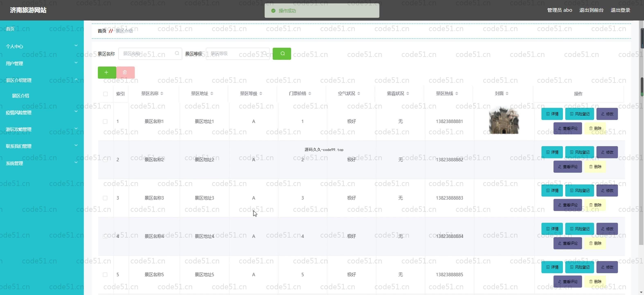Check the checkbox for row 景区名称5
This screenshot has width=644, height=295.
tap(105, 275)
